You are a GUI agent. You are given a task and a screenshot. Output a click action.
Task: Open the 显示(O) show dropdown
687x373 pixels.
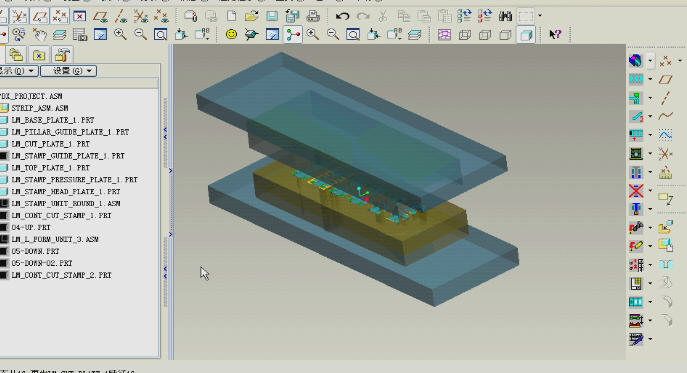(18, 71)
